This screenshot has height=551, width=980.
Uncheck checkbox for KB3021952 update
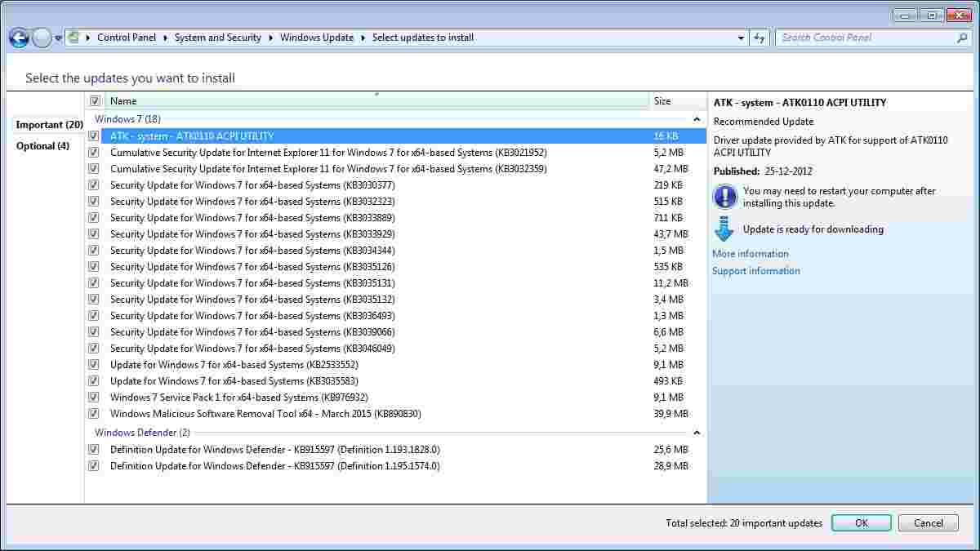[x=94, y=153]
